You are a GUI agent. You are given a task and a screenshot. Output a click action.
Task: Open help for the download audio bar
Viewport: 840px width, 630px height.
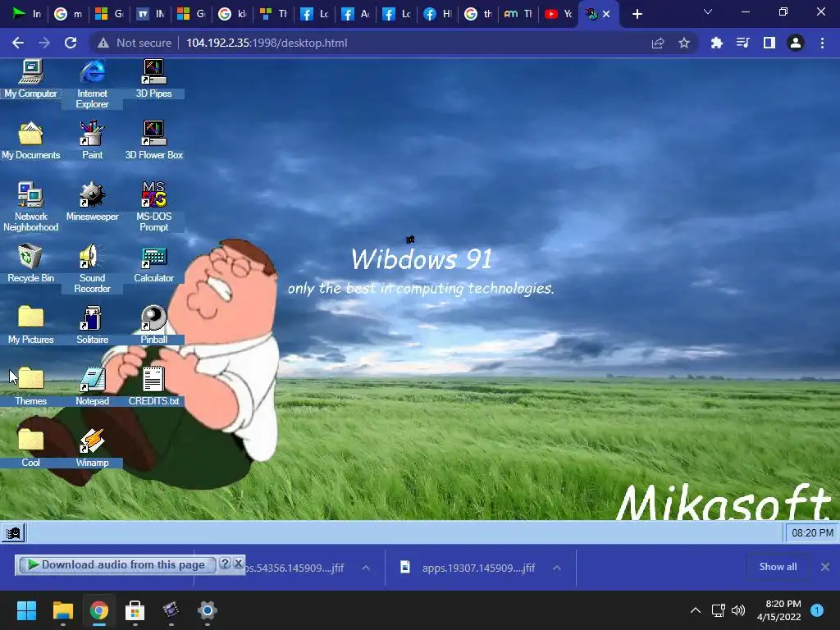pyautogui.click(x=225, y=564)
